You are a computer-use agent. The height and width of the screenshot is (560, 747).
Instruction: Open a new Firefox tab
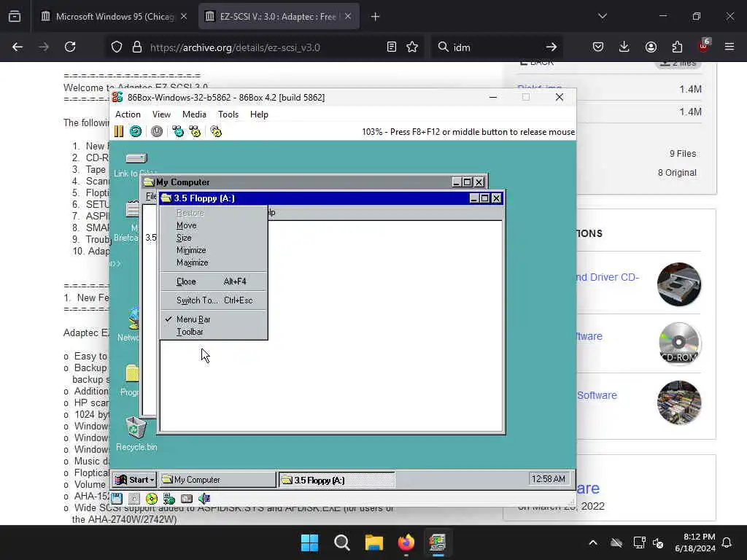pos(376,17)
